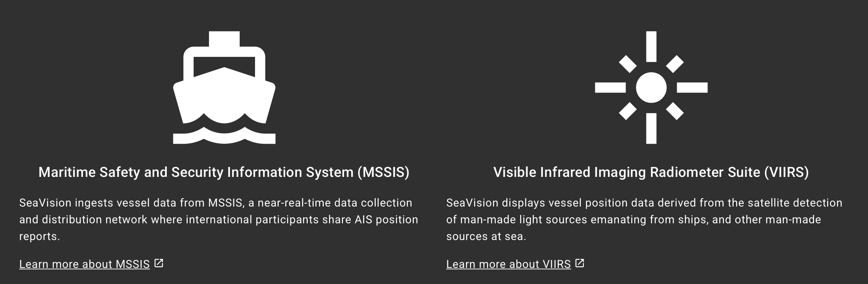Click the bottom vertical ray of VIIRS icon
868x284 pixels.
[x=651, y=128]
